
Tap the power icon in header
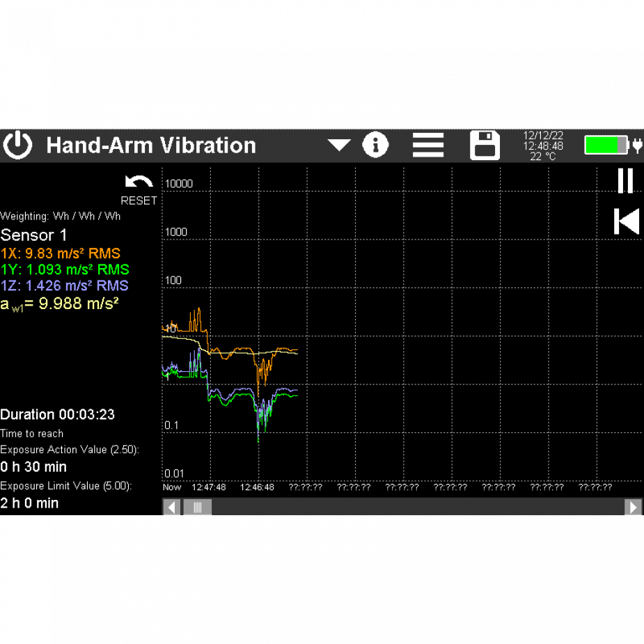[17, 145]
